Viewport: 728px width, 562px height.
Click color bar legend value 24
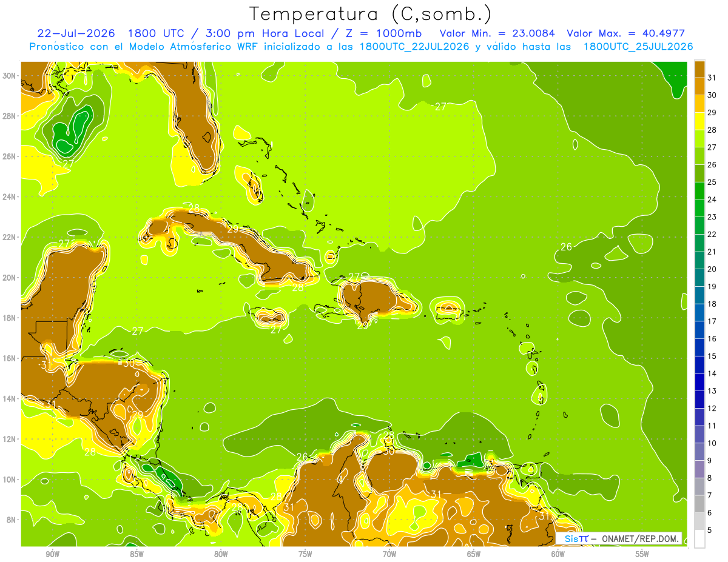712,199
